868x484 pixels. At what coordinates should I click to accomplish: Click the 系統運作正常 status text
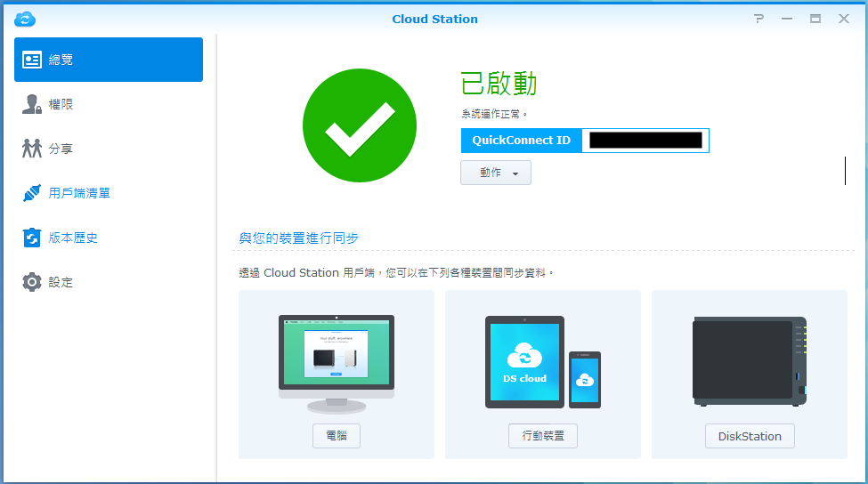coord(494,114)
